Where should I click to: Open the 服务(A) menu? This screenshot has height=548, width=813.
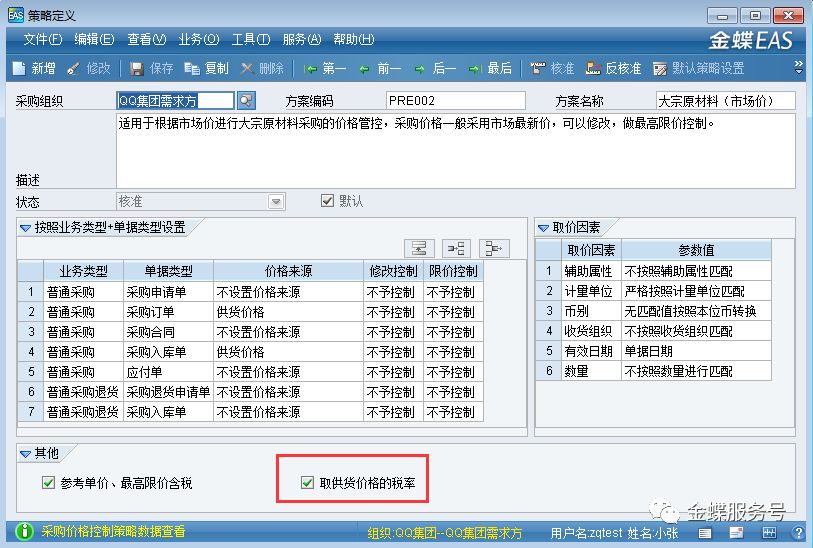click(302, 39)
